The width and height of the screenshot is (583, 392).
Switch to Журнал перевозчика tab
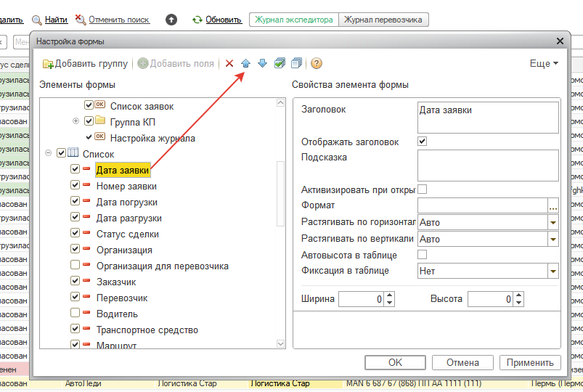tap(383, 20)
